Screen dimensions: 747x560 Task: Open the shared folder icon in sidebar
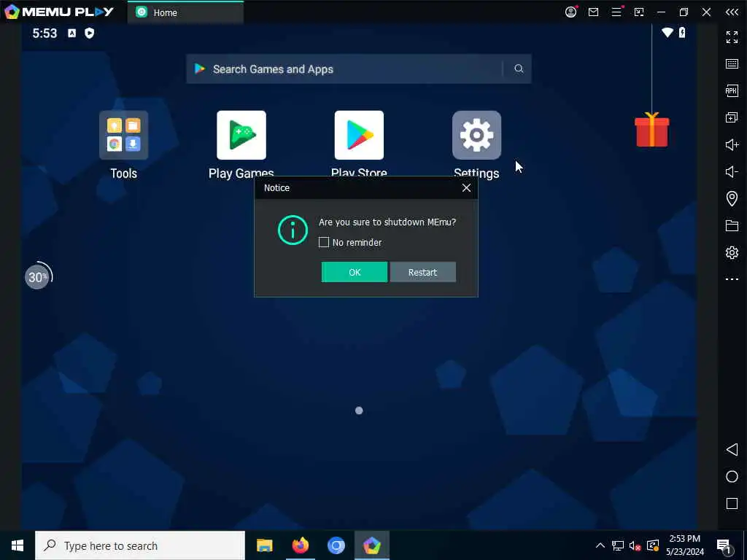(732, 226)
